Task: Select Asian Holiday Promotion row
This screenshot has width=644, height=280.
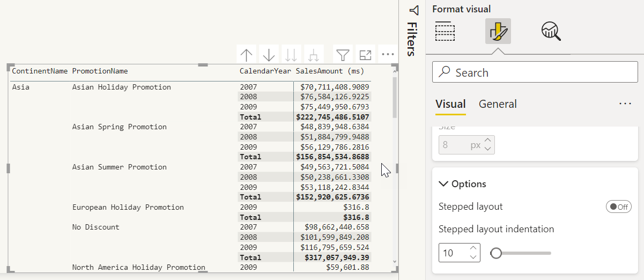Action: click(x=122, y=87)
